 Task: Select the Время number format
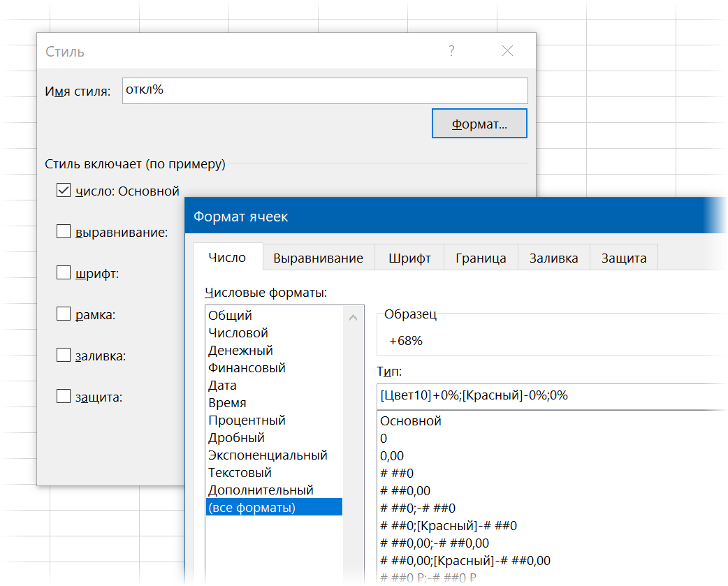[x=274, y=403]
